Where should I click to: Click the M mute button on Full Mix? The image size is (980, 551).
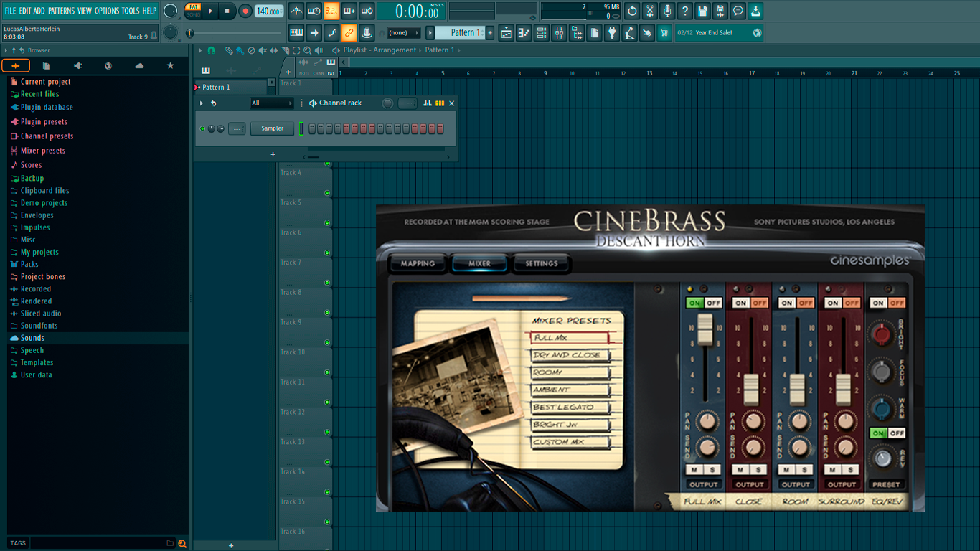pyautogui.click(x=694, y=470)
